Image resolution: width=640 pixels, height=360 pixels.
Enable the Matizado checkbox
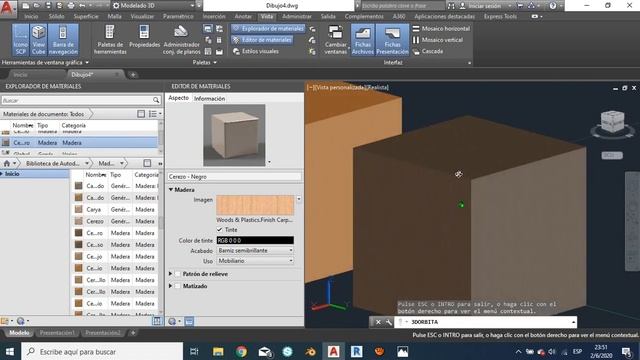(178, 286)
